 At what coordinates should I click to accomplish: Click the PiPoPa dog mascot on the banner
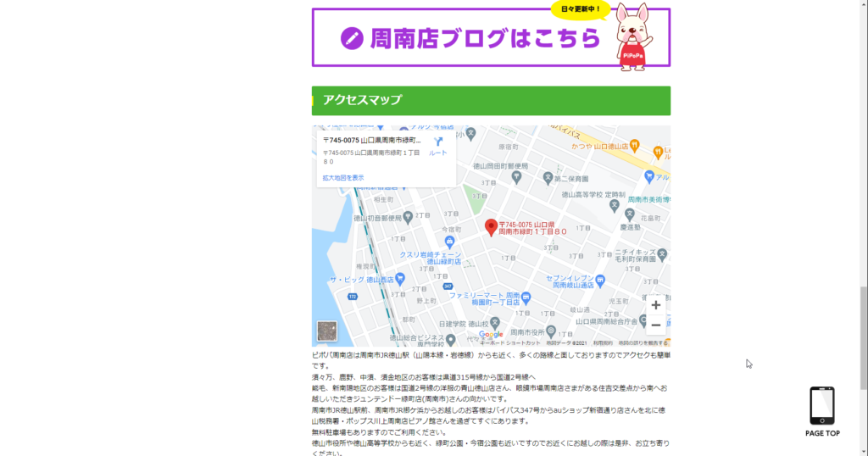coord(634,37)
